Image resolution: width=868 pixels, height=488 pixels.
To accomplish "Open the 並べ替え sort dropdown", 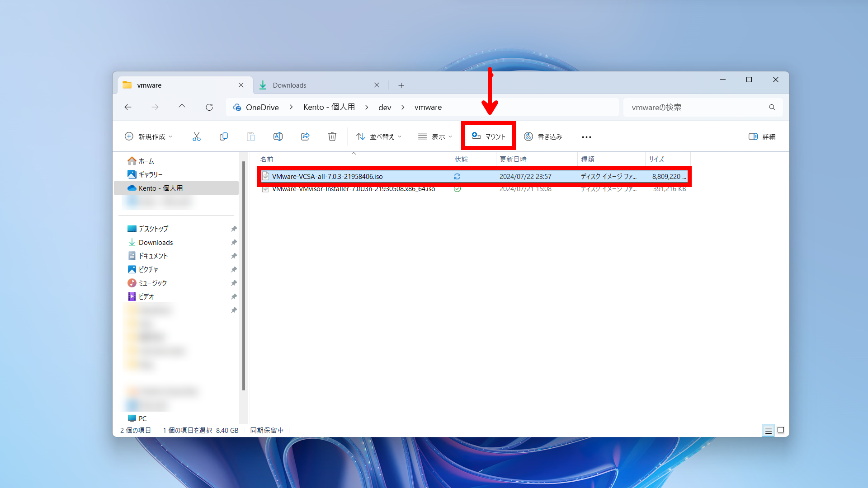I will [x=379, y=136].
